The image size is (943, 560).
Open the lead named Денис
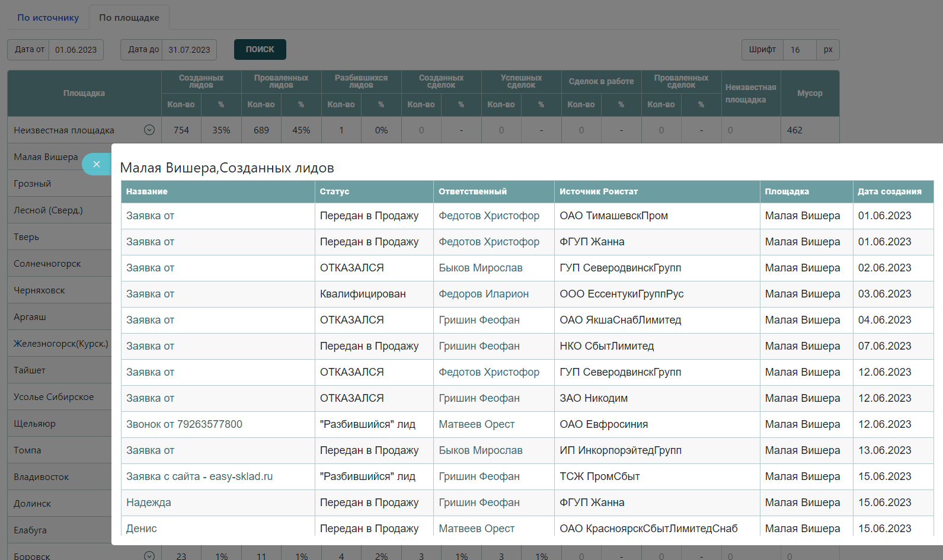pyautogui.click(x=142, y=529)
